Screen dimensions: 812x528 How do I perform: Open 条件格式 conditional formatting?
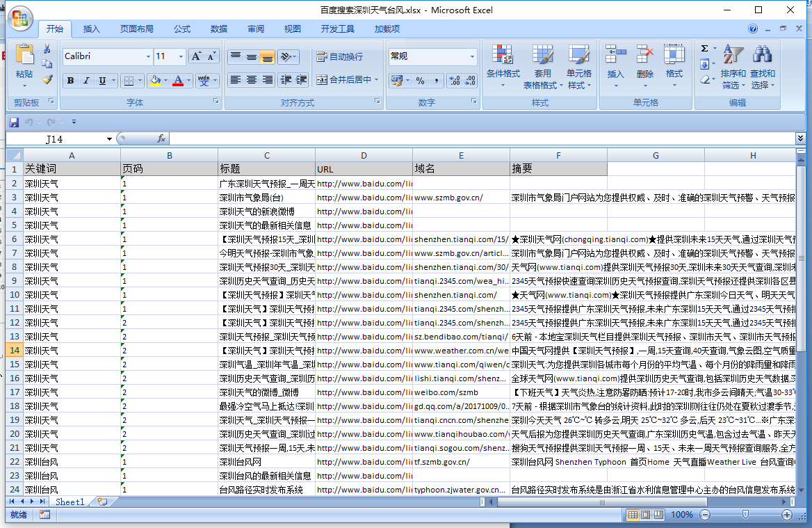coord(503,66)
